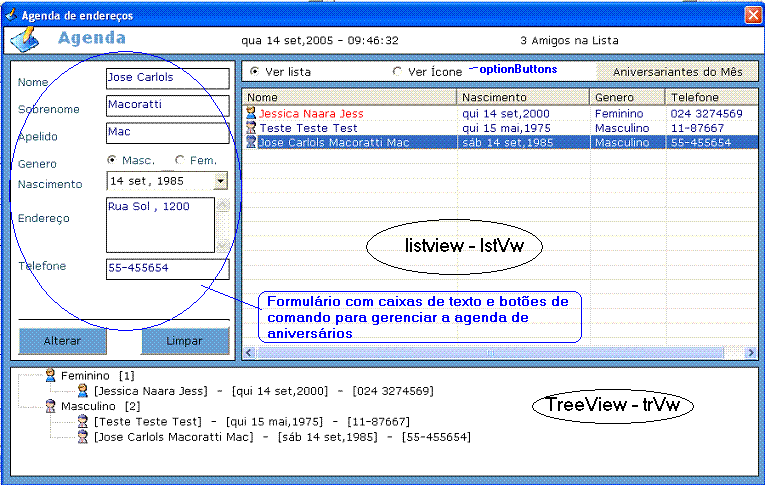Click the Telefone text field
Image resolution: width=765 pixels, height=485 pixels.
tap(167, 269)
